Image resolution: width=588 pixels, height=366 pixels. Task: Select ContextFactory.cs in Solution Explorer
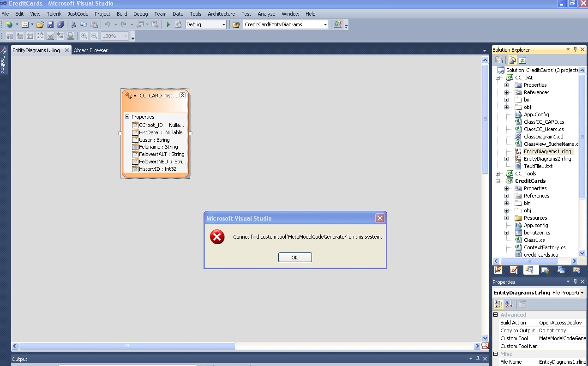(x=545, y=247)
